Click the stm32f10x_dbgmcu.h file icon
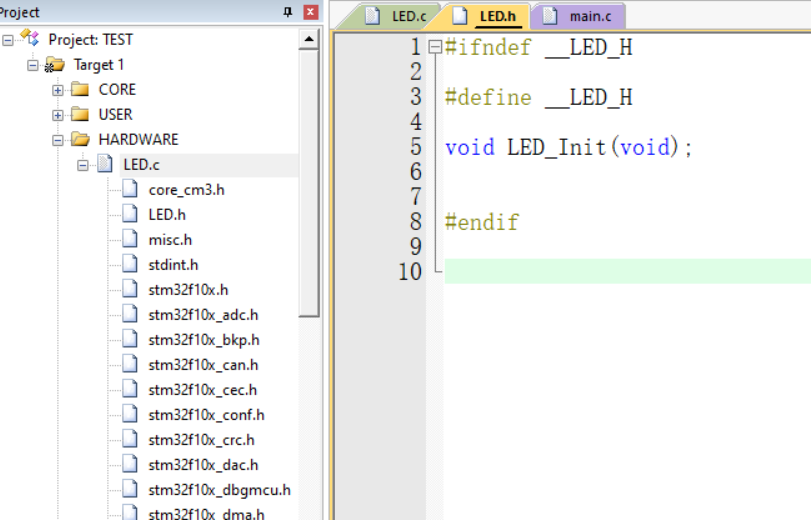 [130, 489]
